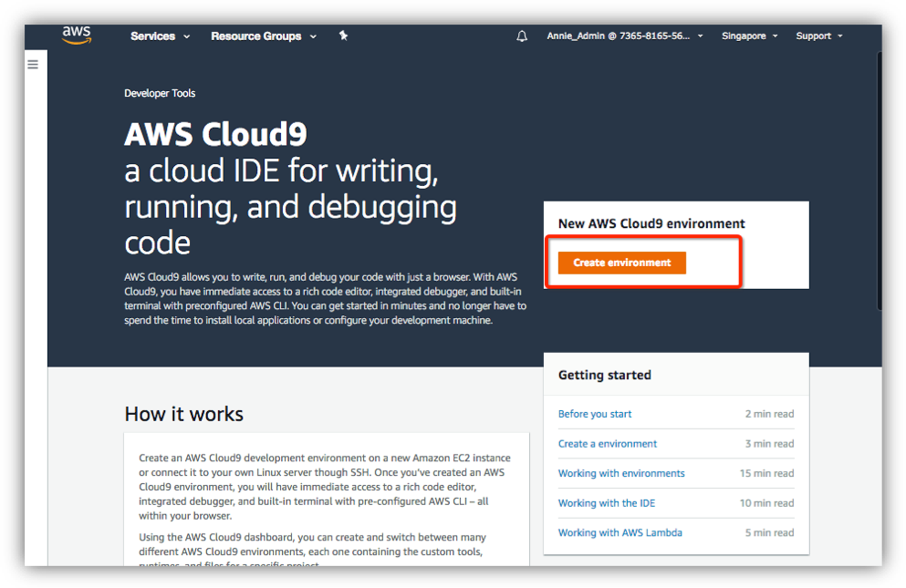Click the '15 min read' label
Viewport: 906px width, 588px height.
tap(766, 474)
